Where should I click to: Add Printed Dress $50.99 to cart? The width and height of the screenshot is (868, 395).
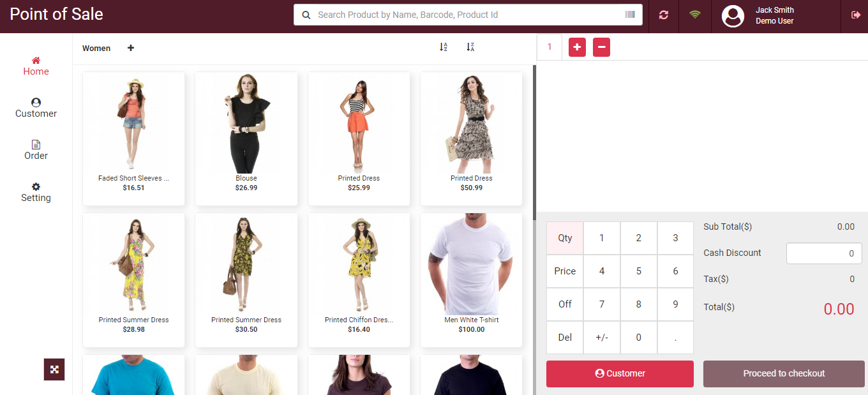coord(472,139)
